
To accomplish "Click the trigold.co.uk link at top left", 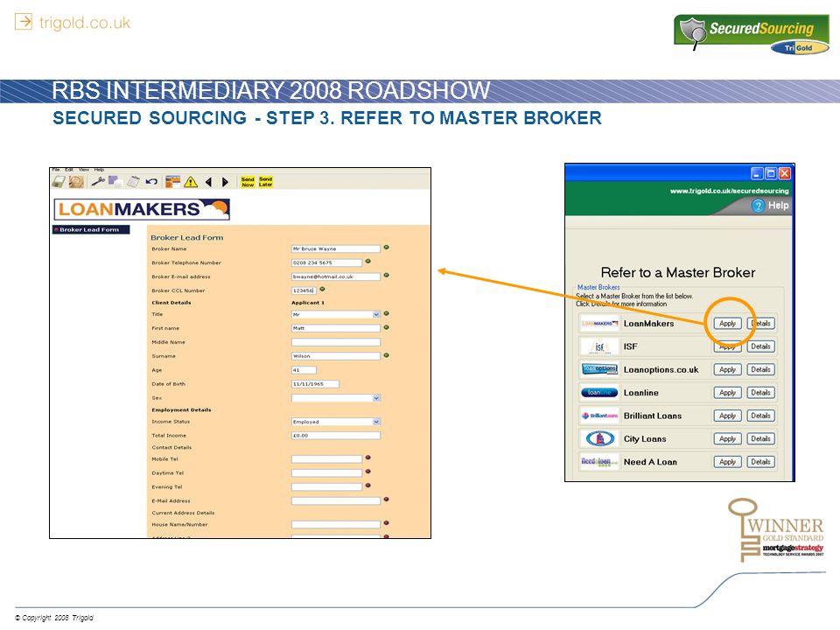I will pyautogui.click(x=85, y=23).
